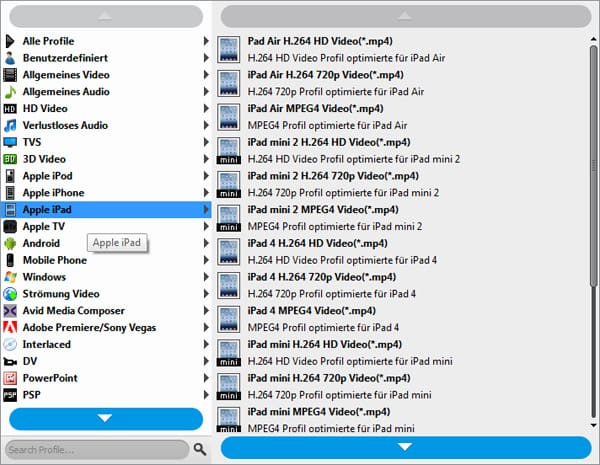Screen dimensions: 600x465
Task: Expand the HD Video submenu arrow
Action: (206, 108)
